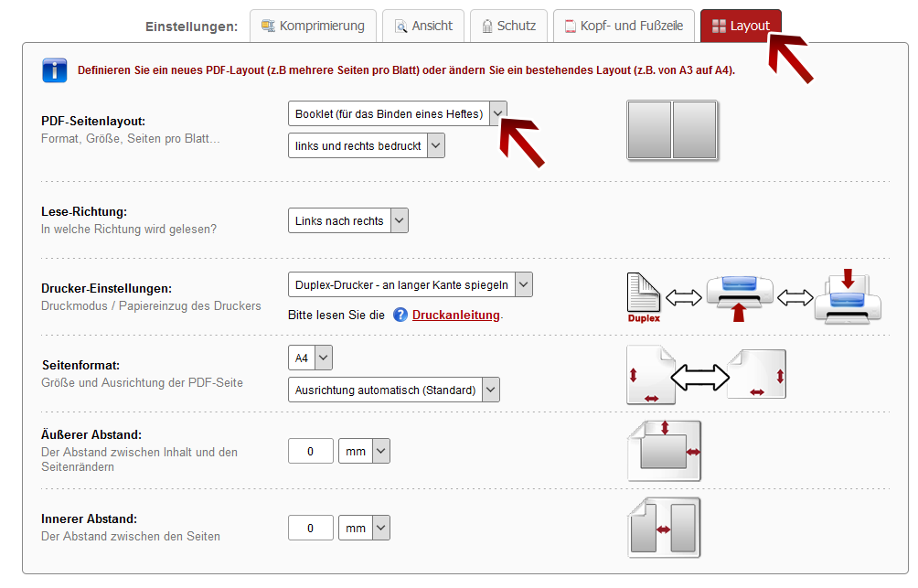Open the 'links und rechts bedruckt' dropdown
The height and width of the screenshot is (588, 918).
point(366,145)
